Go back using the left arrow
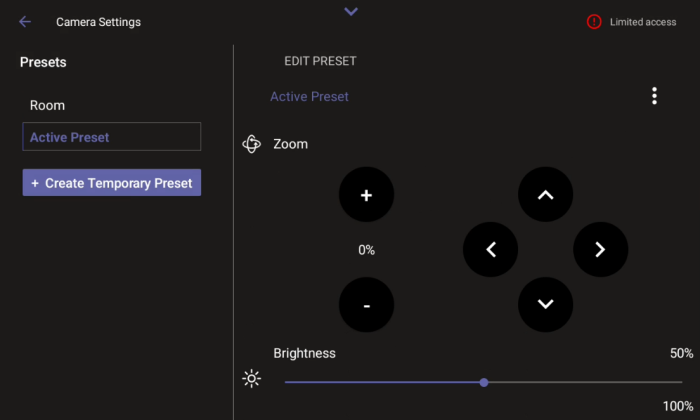 (x=25, y=22)
